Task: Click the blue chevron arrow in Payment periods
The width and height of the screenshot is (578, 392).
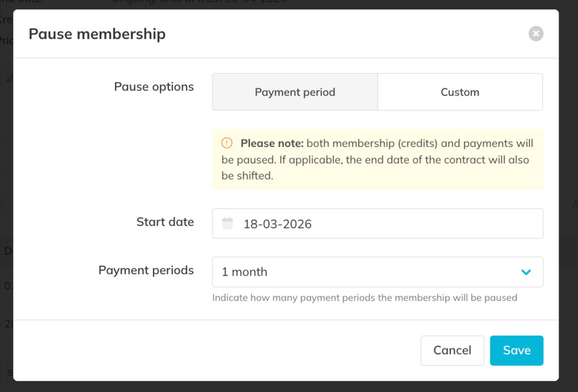Action: [526, 272]
